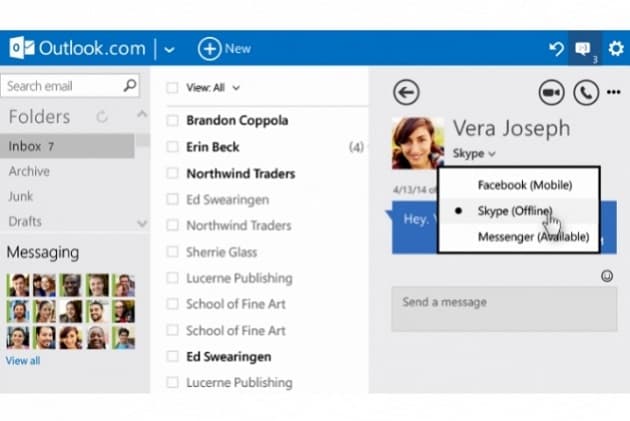Open the View: All filter dropdown
This screenshot has width=630, height=421.
pyautogui.click(x=213, y=88)
